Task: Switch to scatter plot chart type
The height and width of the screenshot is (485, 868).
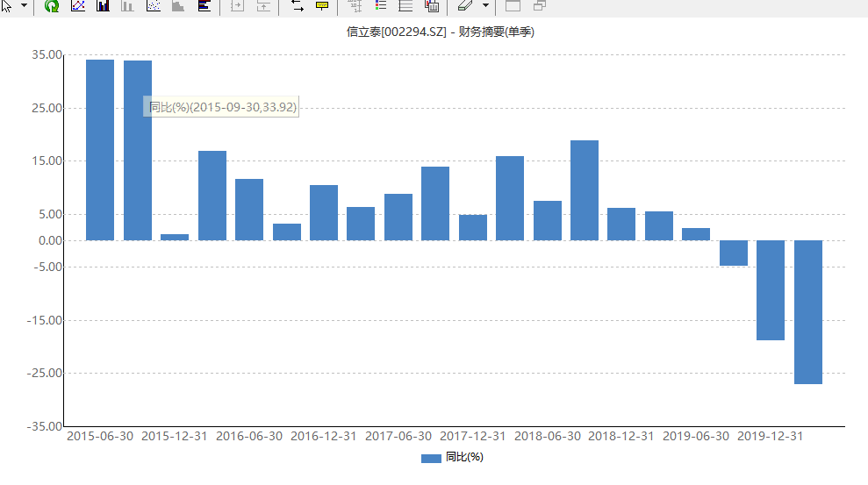Action: point(154,5)
